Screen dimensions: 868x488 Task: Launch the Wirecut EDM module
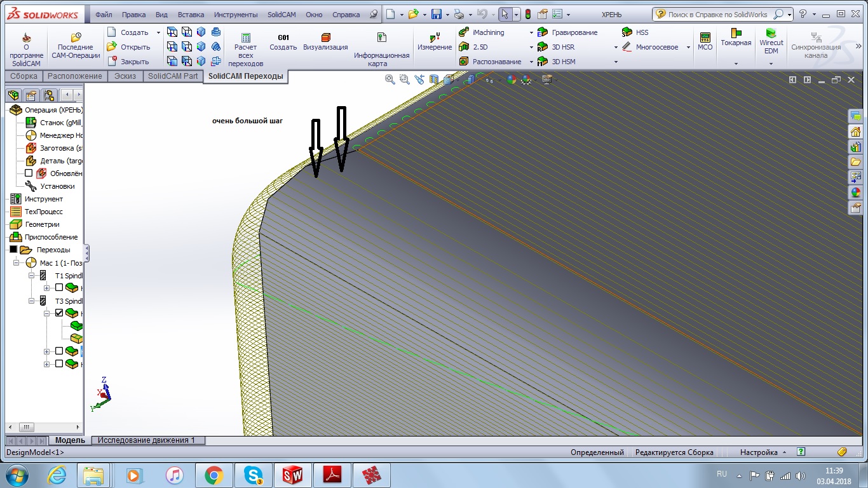coord(771,34)
